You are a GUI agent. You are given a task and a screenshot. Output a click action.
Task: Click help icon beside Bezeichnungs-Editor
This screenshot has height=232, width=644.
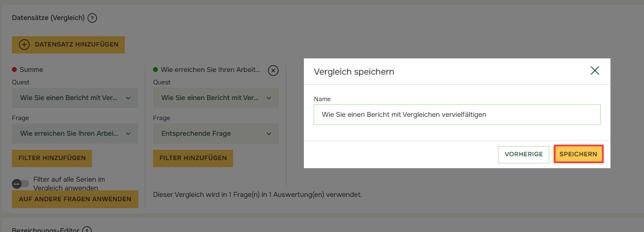87,229
